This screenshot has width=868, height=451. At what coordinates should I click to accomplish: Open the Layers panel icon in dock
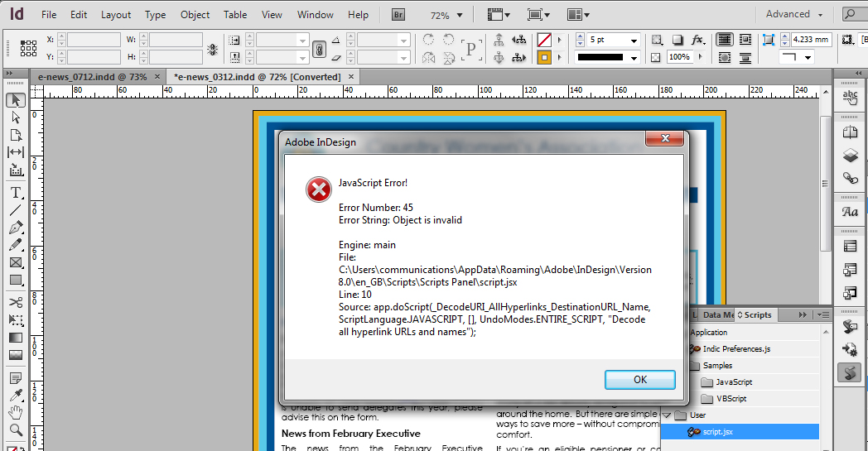point(850,156)
